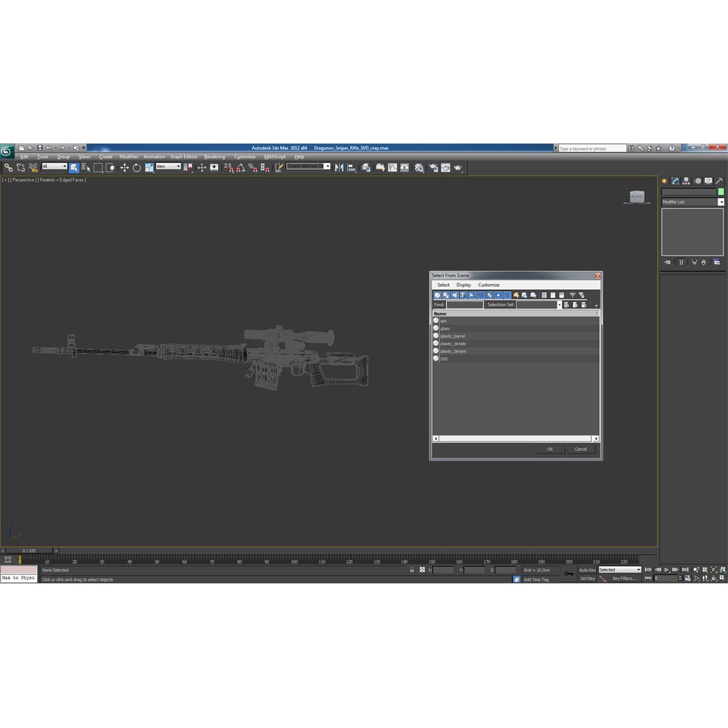
Task: Open the Graph Editors menu
Action: 183,157
